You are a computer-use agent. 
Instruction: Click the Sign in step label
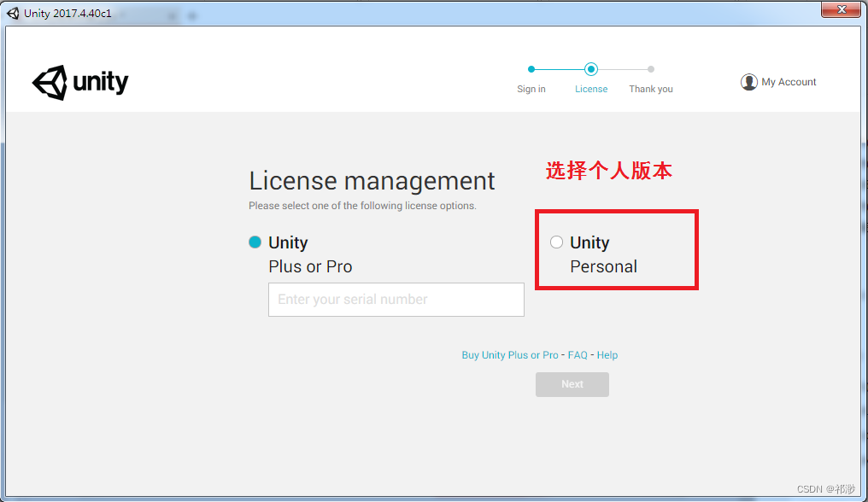531,89
